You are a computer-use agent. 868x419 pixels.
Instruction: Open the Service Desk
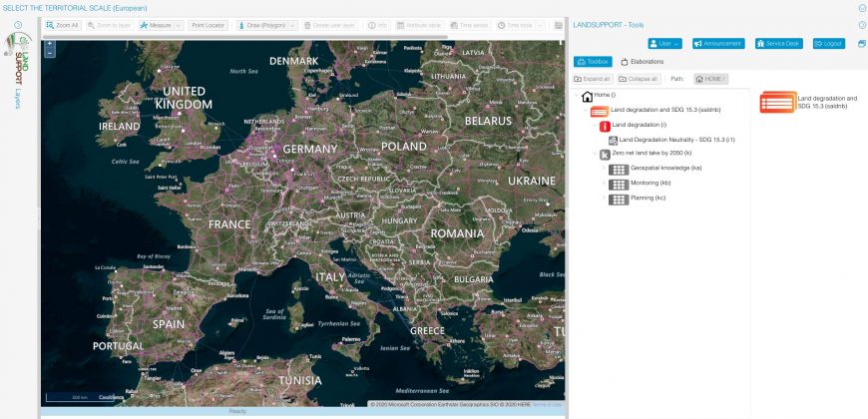pyautogui.click(x=778, y=44)
